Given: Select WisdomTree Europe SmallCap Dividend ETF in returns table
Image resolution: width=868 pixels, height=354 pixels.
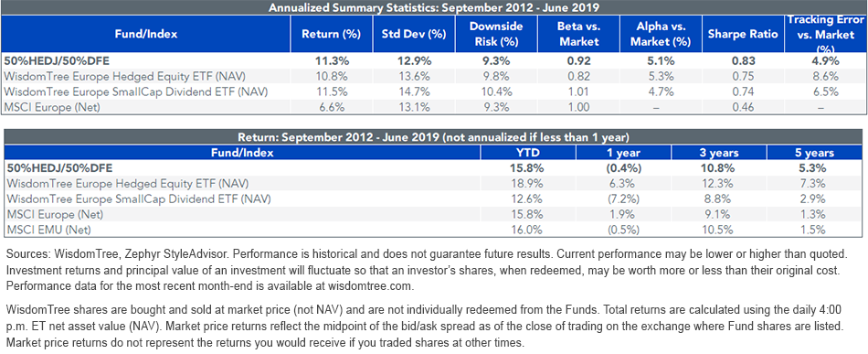Looking at the screenshot, I should 136,199.
